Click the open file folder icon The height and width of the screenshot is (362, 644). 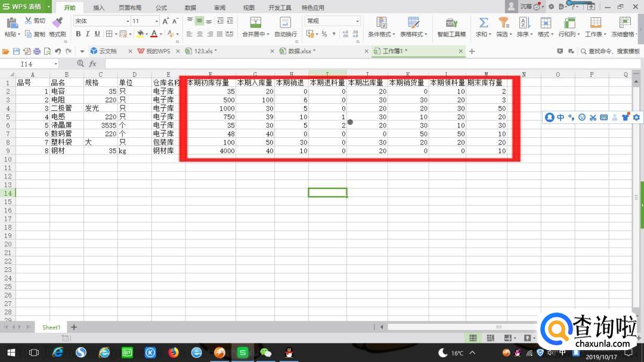pos(6,51)
